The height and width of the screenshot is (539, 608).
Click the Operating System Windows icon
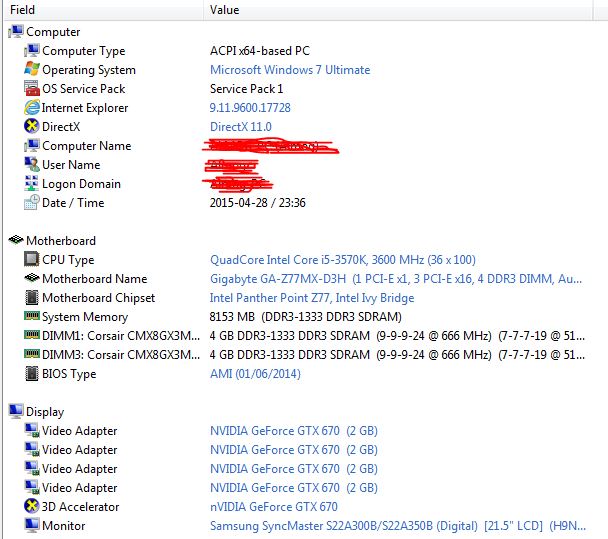[32, 70]
